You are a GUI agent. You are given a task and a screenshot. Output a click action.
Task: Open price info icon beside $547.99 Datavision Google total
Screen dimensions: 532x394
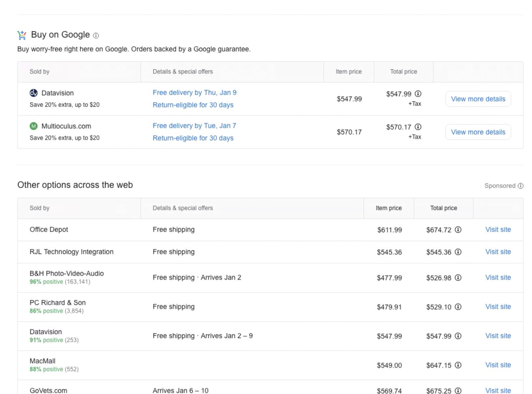click(x=418, y=94)
